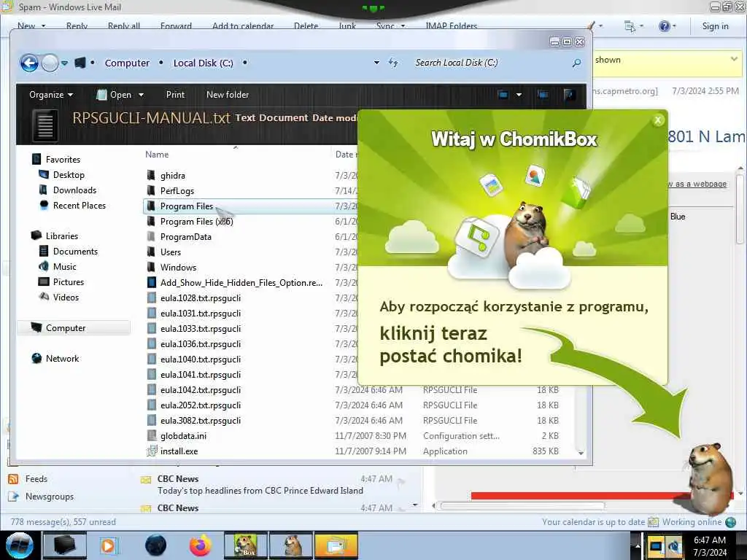Select the install.exe application icon
This screenshot has width=747, height=560.
tap(152, 451)
